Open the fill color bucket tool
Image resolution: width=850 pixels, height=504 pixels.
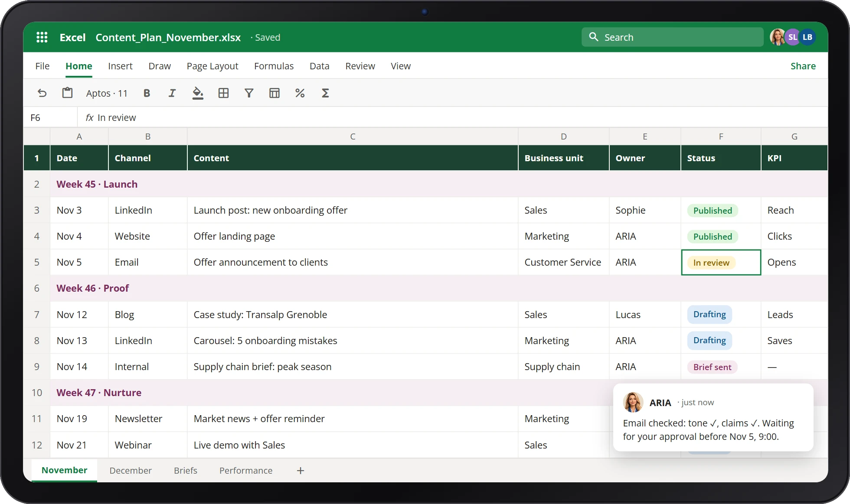click(x=198, y=93)
